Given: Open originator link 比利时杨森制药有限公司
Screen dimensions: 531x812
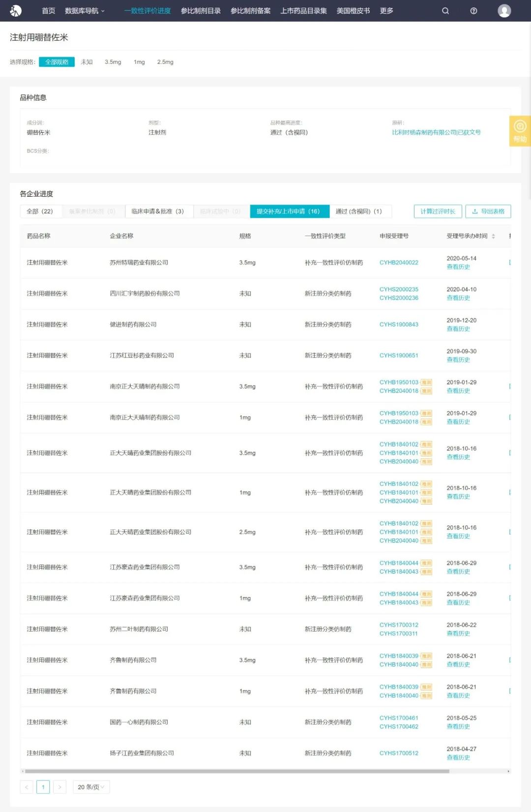Looking at the screenshot, I should coord(436,132).
